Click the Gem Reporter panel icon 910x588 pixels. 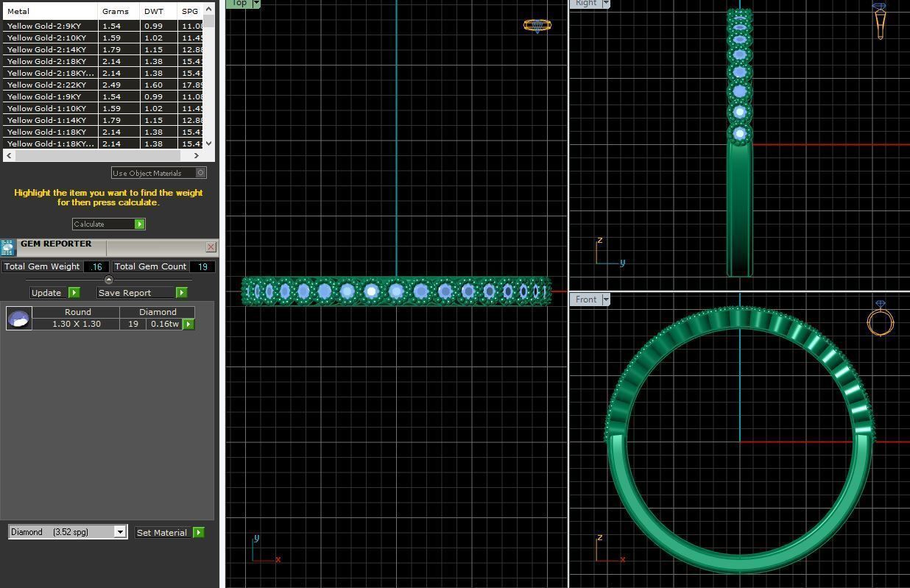[8, 247]
